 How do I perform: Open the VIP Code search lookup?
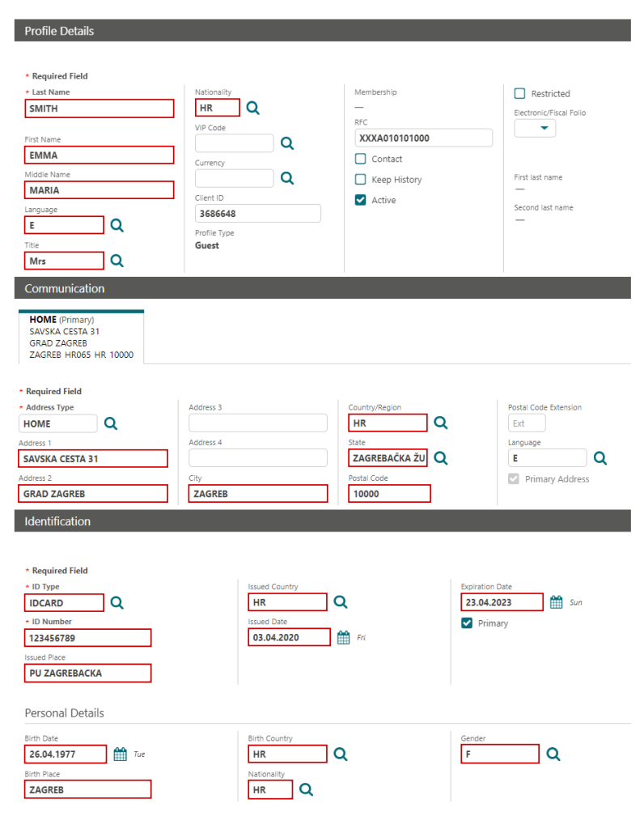click(x=286, y=142)
